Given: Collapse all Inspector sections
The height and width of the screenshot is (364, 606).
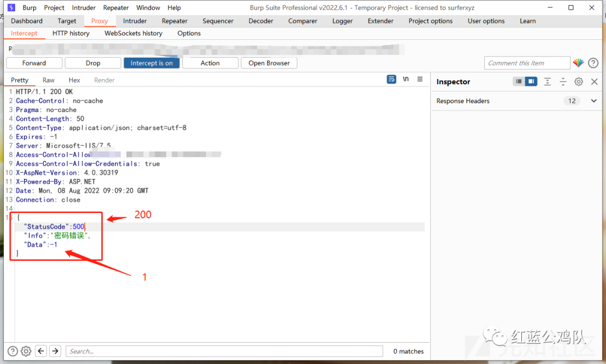Looking at the screenshot, I should tap(563, 81).
